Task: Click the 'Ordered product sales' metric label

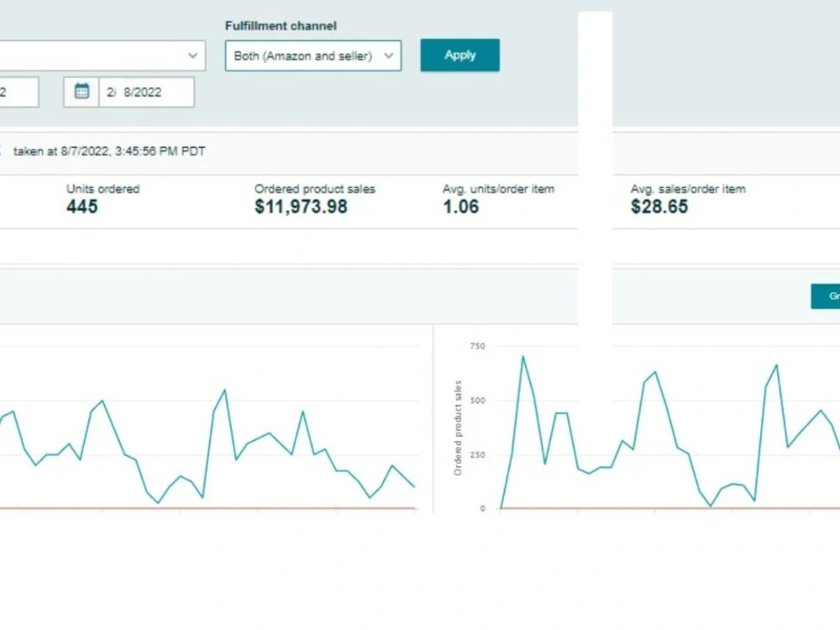Action: coord(315,189)
